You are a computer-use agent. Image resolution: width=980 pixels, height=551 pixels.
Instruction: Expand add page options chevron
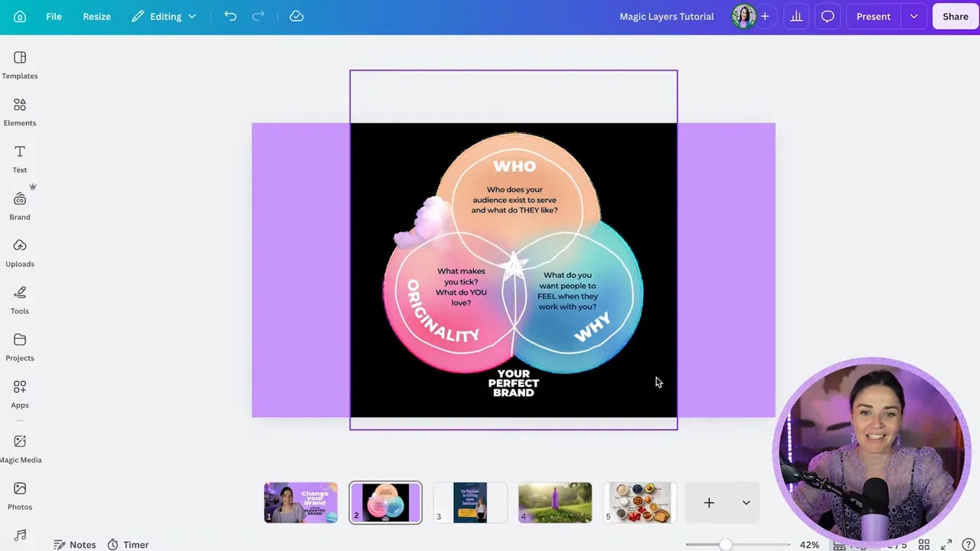coord(746,503)
